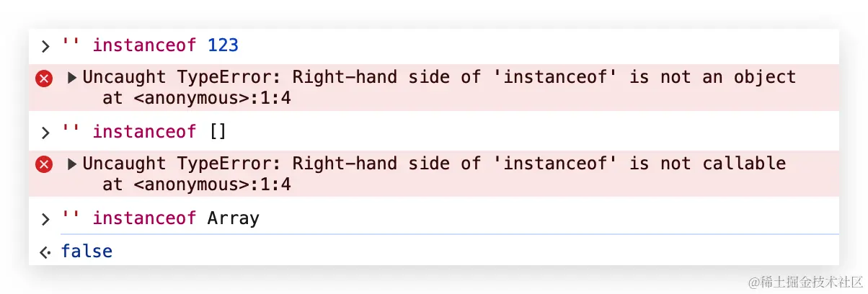Image resolution: width=868 pixels, height=294 pixels.
Task: Click the instanceof keyword in the Array command
Action: tap(144, 218)
